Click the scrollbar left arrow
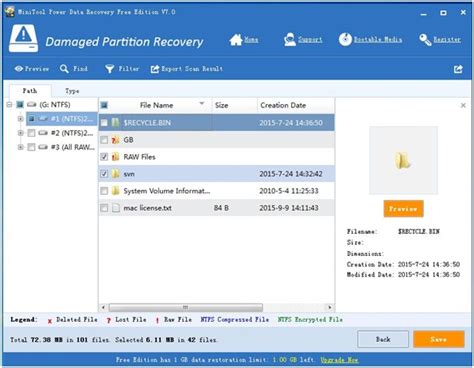Image resolution: width=474 pixels, height=368 pixels. 103,307
